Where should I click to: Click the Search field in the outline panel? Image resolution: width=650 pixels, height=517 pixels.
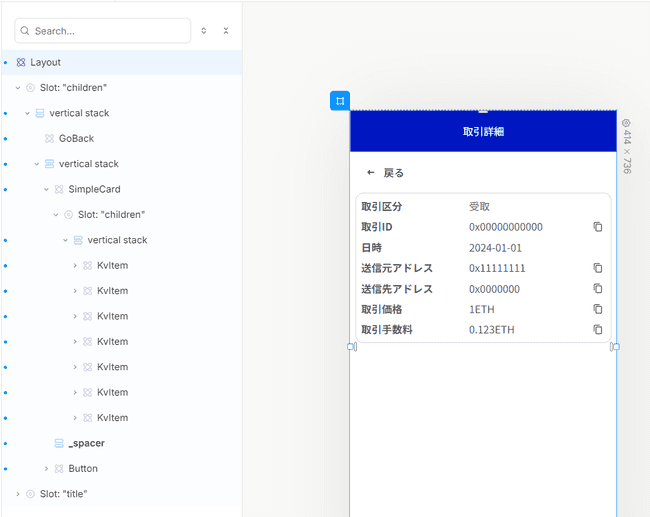coord(102,31)
